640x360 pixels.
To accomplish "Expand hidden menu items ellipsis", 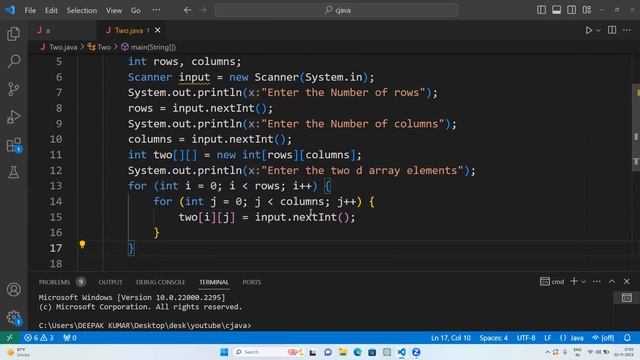I will [156, 10].
